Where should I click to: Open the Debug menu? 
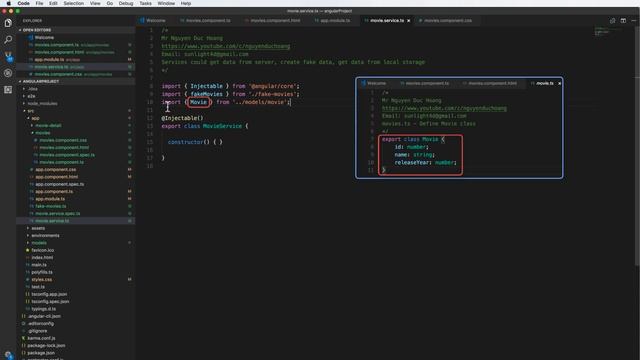(126, 3)
